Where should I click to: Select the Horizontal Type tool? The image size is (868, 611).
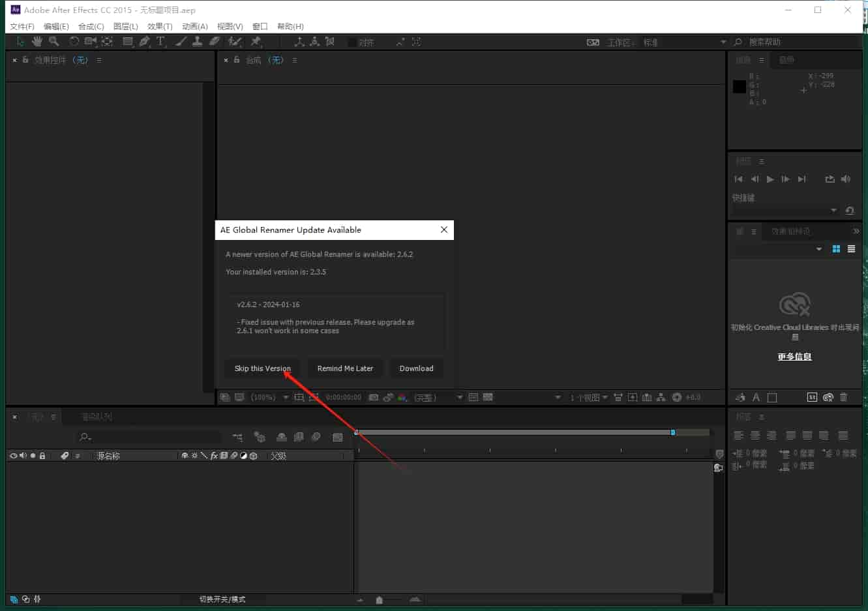pyautogui.click(x=160, y=42)
